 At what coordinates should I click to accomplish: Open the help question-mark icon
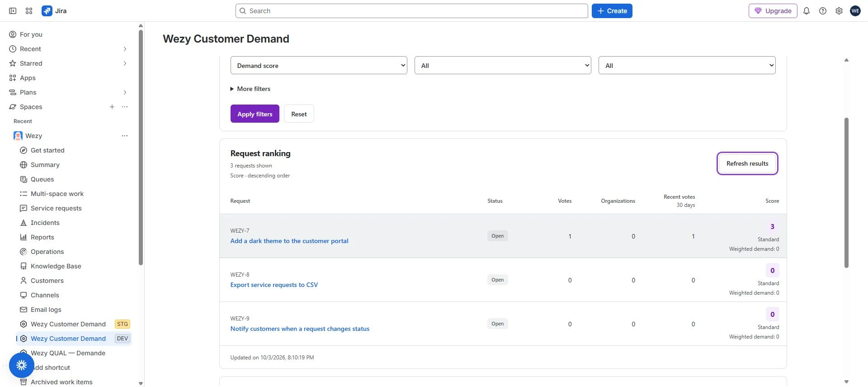[823, 11]
